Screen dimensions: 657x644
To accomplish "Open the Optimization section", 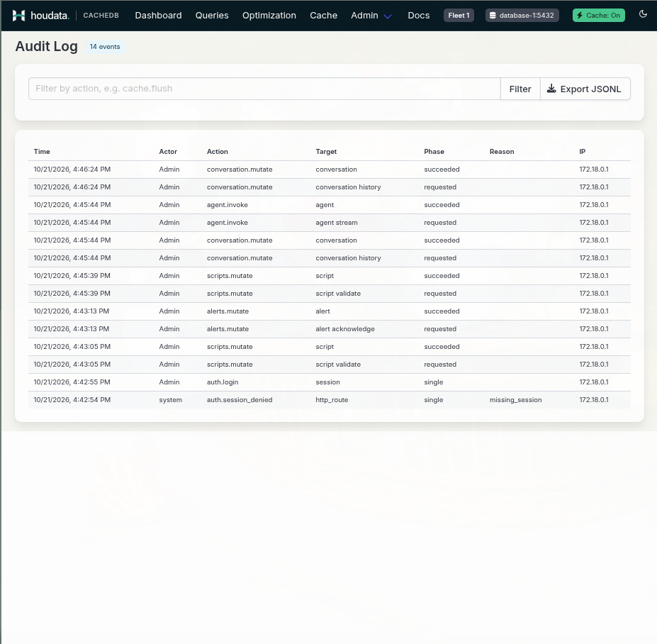I will click(269, 16).
